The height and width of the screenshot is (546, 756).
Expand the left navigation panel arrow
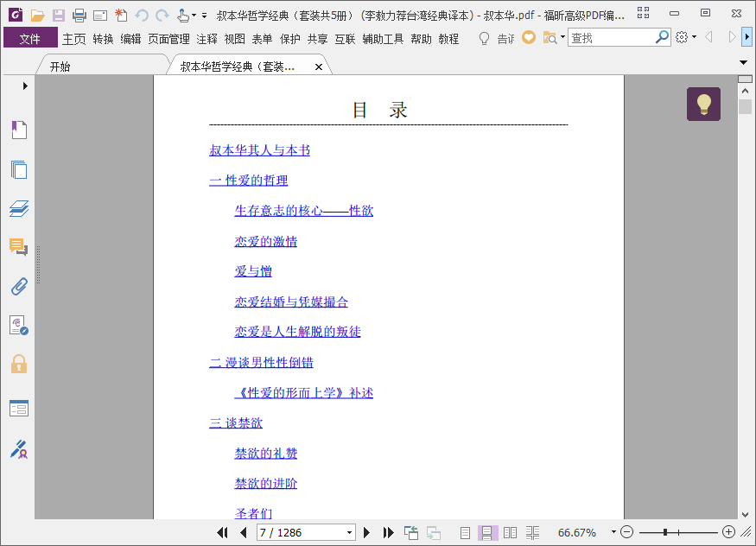point(25,86)
